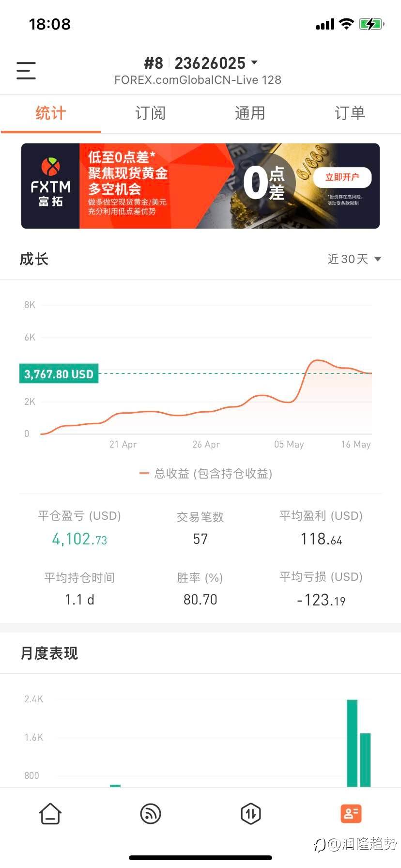Open the signal feed icon in bottom bar
Screen dimensions: 401x868
click(x=151, y=814)
